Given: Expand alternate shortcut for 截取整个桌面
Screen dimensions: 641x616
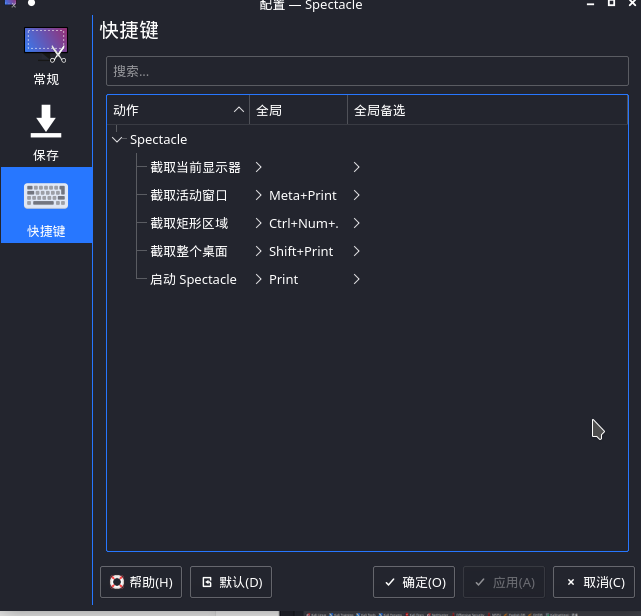Looking at the screenshot, I should click(356, 251).
